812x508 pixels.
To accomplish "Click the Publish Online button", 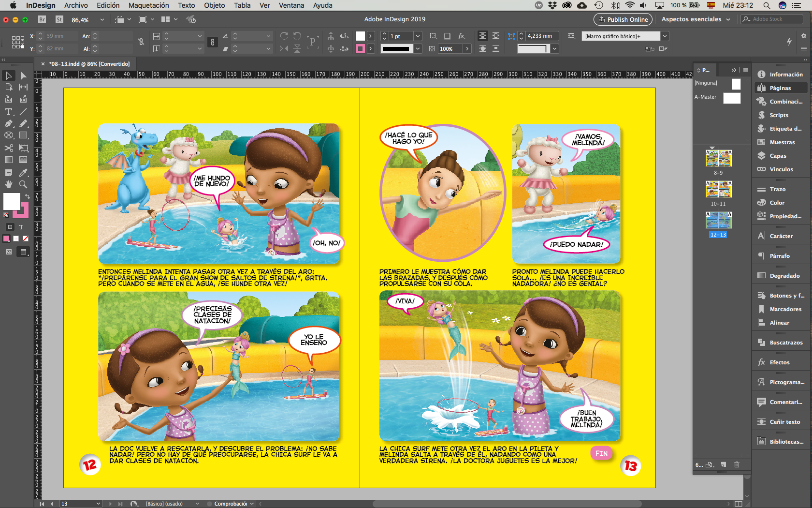I will [623, 19].
